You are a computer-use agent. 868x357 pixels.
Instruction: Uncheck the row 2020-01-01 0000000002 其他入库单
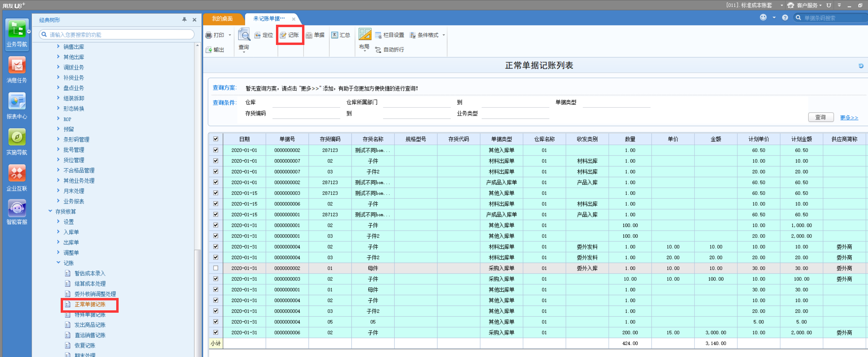click(x=216, y=150)
